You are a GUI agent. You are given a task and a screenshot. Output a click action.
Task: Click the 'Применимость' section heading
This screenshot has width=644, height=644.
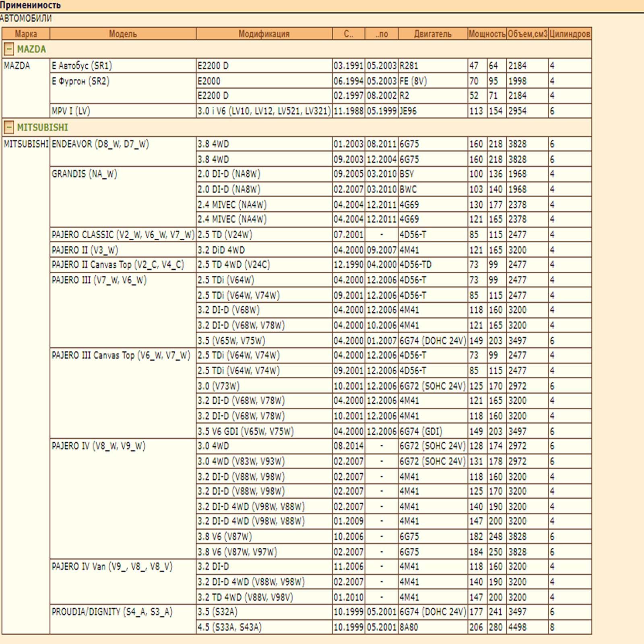[x=30, y=5]
